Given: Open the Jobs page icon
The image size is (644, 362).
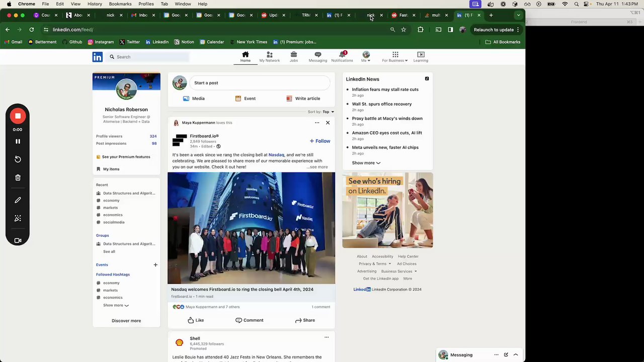Looking at the screenshot, I should [x=294, y=57].
